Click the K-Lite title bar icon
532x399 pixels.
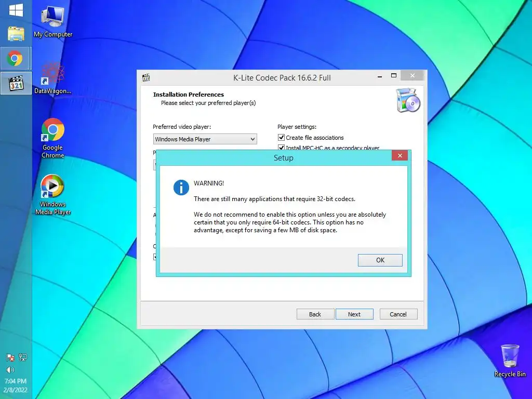tap(146, 78)
